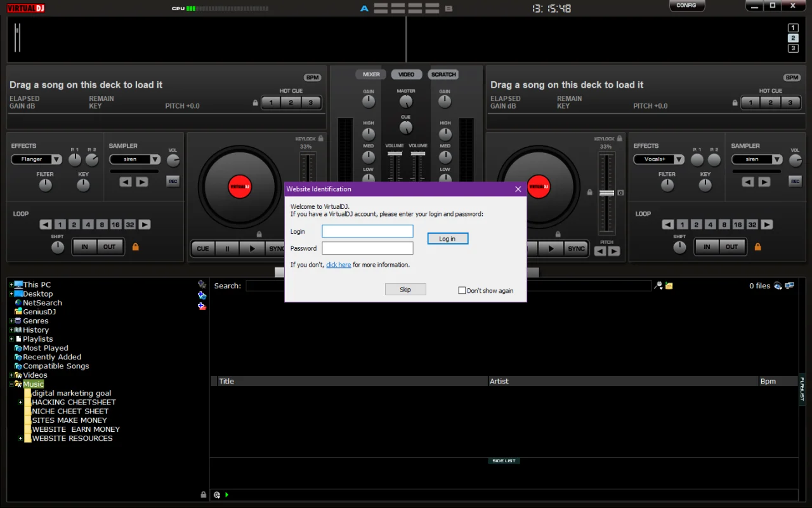The height and width of the screenshot is (508, 812).
Task: Click the left deck play button
Action: click(x=252, y=248)
